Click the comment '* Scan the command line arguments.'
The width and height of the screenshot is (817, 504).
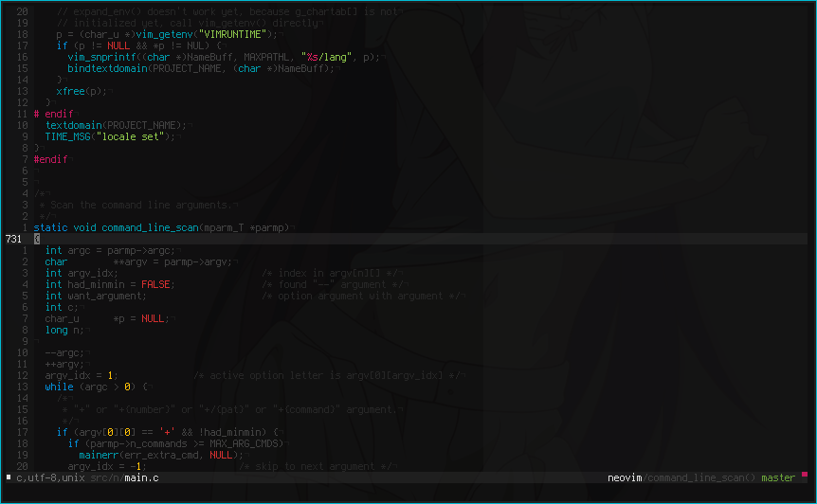tap(136, 206)
